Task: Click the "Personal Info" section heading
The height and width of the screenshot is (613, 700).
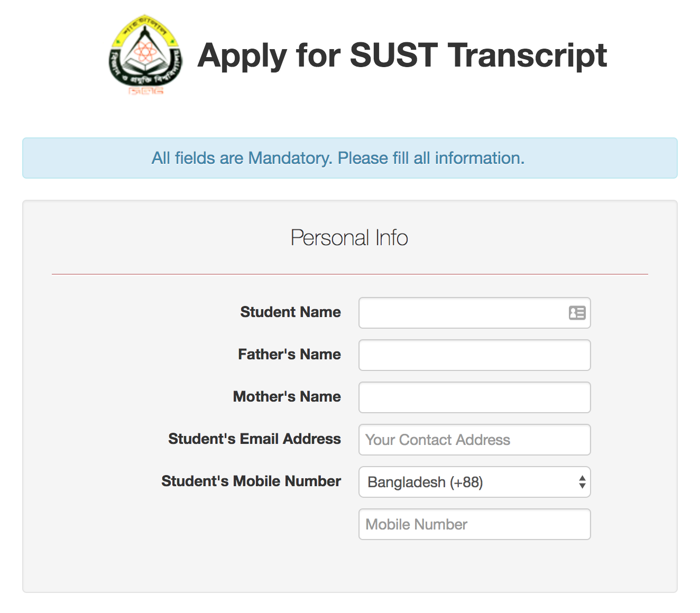Action: tap(349, 238)
